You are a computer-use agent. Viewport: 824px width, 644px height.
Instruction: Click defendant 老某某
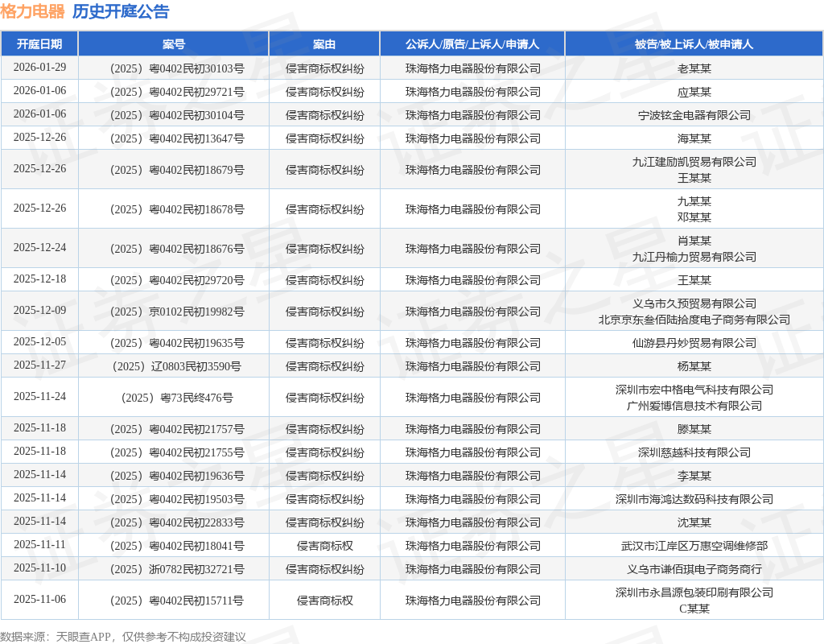[694, 68]
